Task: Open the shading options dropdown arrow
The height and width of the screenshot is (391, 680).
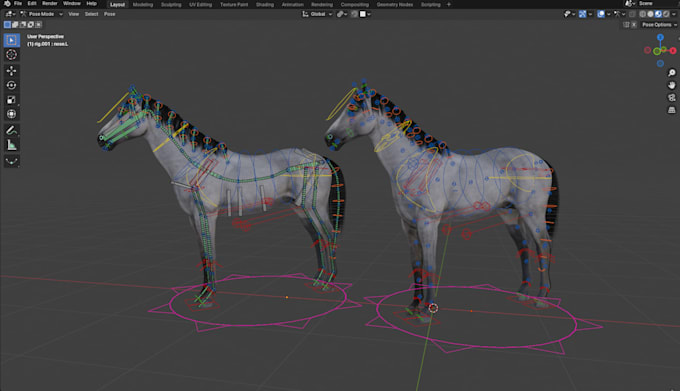Action: (x=674, y=14)
